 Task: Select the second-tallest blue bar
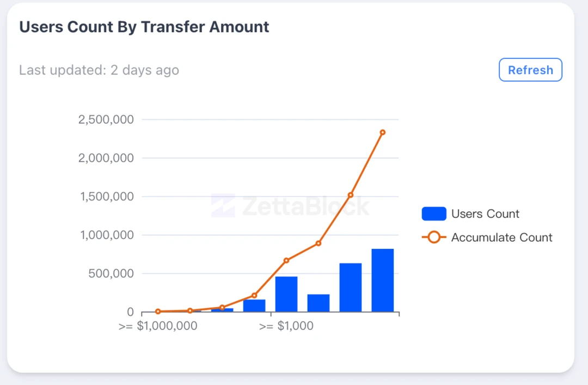point(351,287)
